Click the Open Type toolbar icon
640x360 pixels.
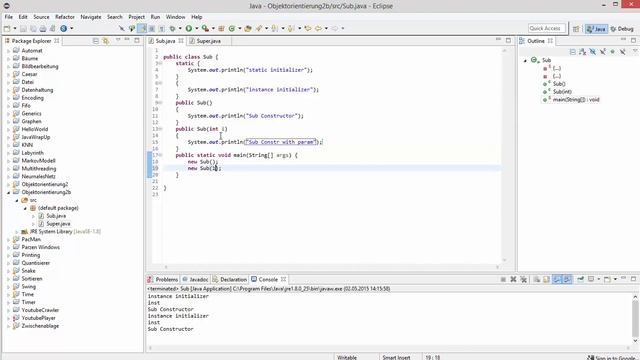click(x=248, y=29)
